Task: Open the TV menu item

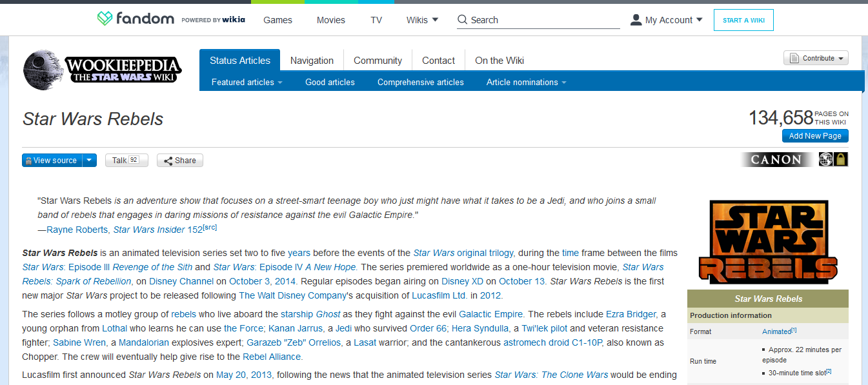Action: click(376, 20)
